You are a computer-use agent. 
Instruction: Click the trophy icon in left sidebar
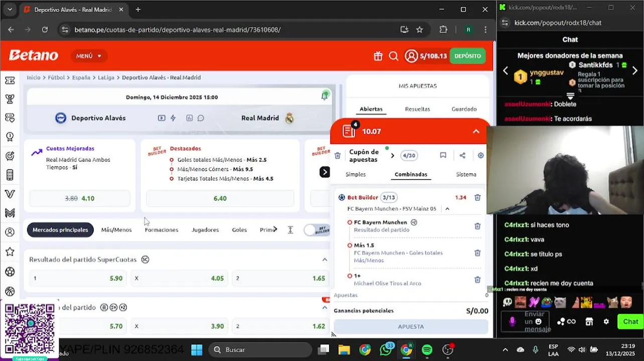[x=10, y=99]
